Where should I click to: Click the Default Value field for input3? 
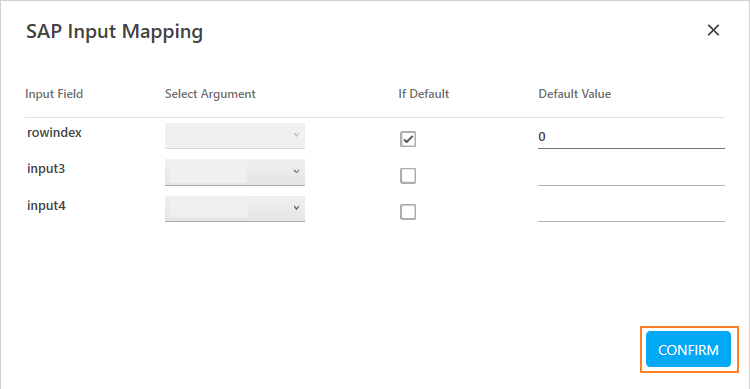[631, 174]
